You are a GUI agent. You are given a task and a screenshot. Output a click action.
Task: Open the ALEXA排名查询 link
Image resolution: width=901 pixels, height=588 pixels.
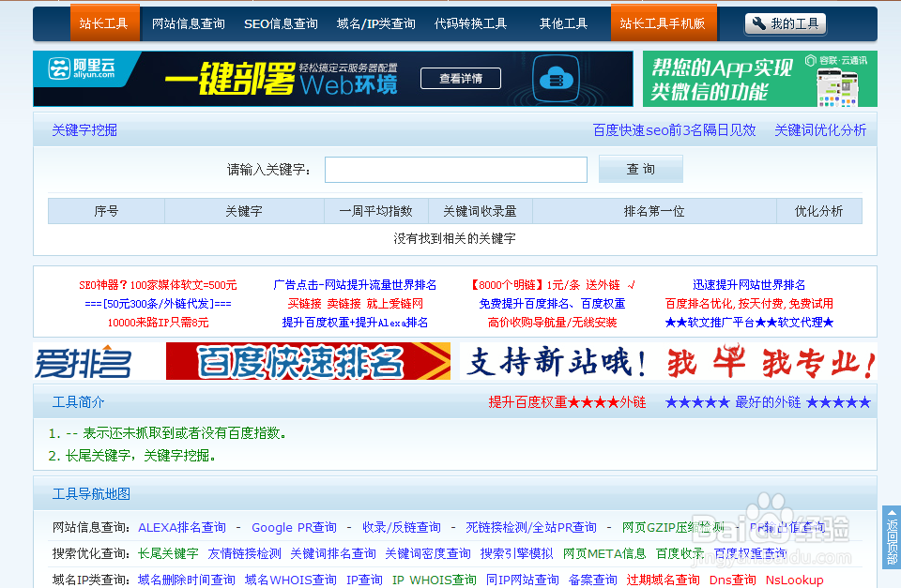(x=183, y=527)
